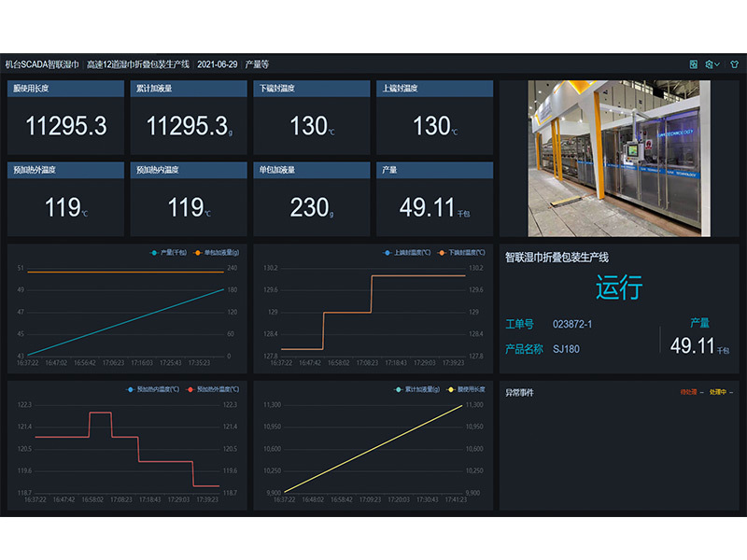Select the 预加热内温度 card header
747x560 pixels.
189,170
